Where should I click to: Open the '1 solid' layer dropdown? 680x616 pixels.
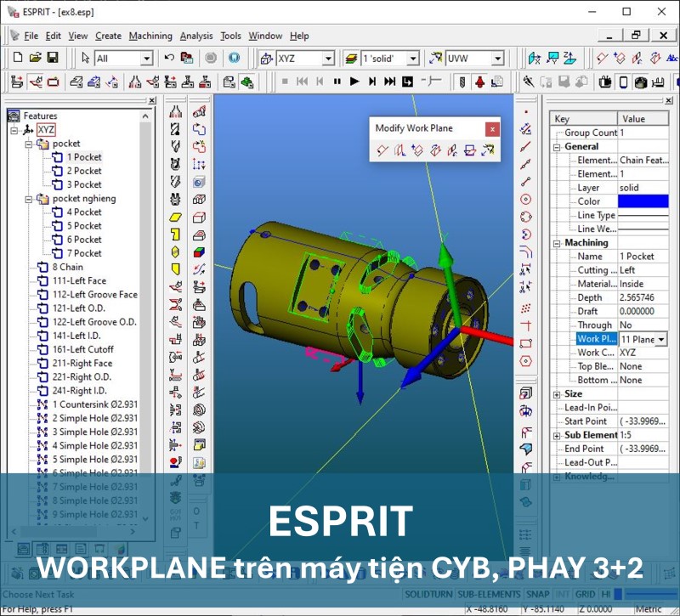(x=413, y=59)
